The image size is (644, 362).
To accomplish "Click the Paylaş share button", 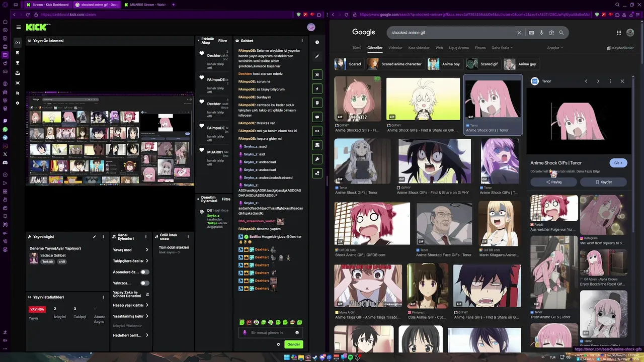I will point(553,182).
